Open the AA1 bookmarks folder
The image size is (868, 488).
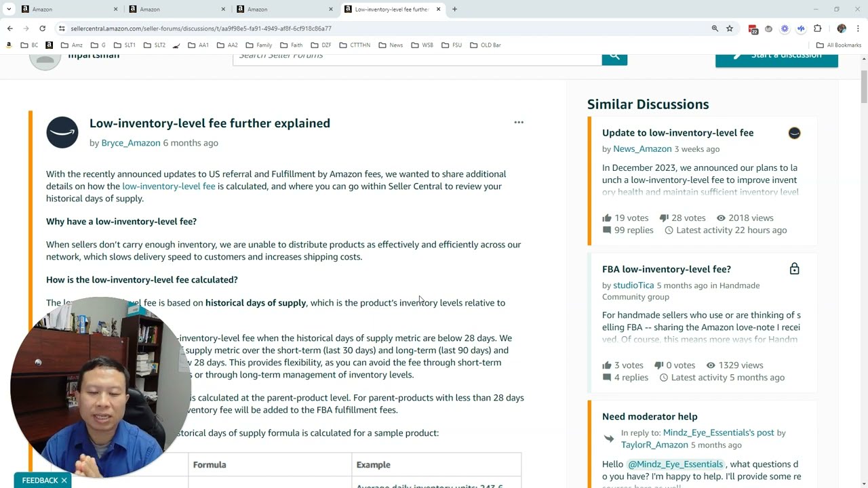coord(198,45)
